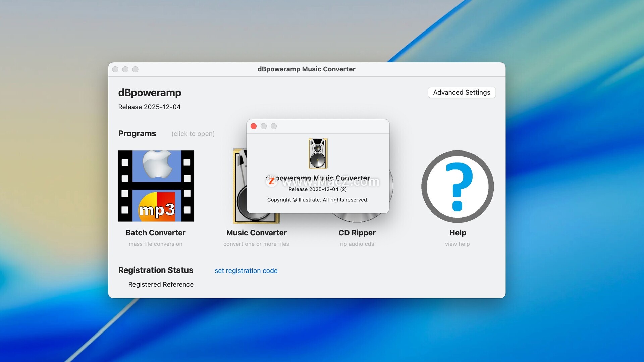
Task: Click the blue question mark Help icon
Action: coord(458,186)
